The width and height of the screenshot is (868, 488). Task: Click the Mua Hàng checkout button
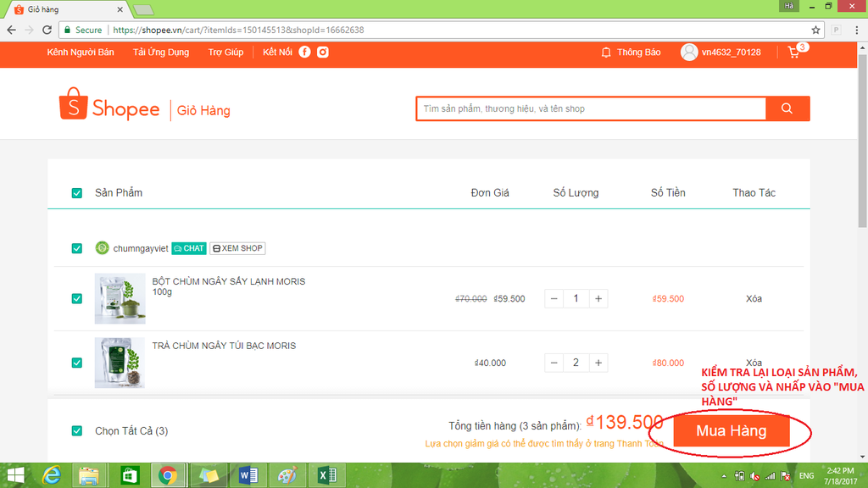pyautogui.click(x=732, y=431)
